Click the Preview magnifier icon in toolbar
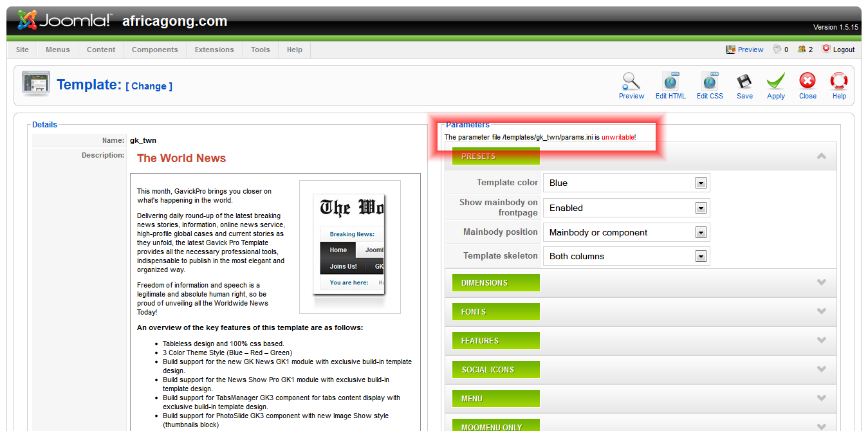The image size is (868, 431). [x=631, y=81]
